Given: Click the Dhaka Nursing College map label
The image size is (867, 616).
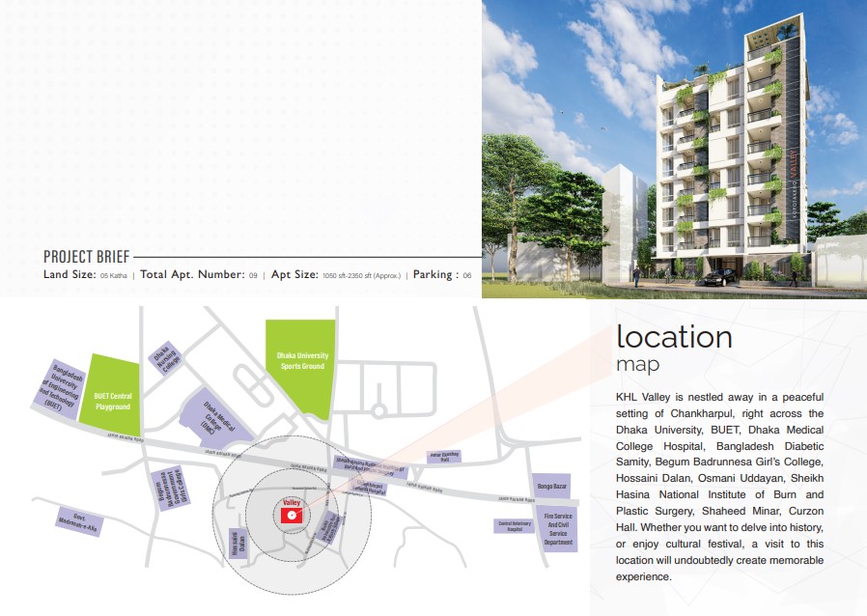Looking at the screenshot, I should (x=165, y=359).
